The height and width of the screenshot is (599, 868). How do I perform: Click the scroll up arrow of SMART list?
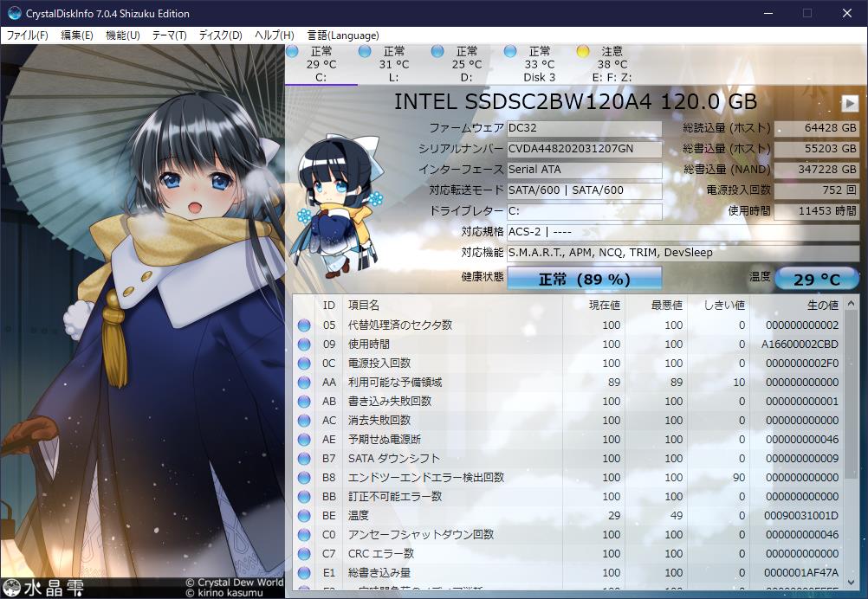[x=851, y=303]
